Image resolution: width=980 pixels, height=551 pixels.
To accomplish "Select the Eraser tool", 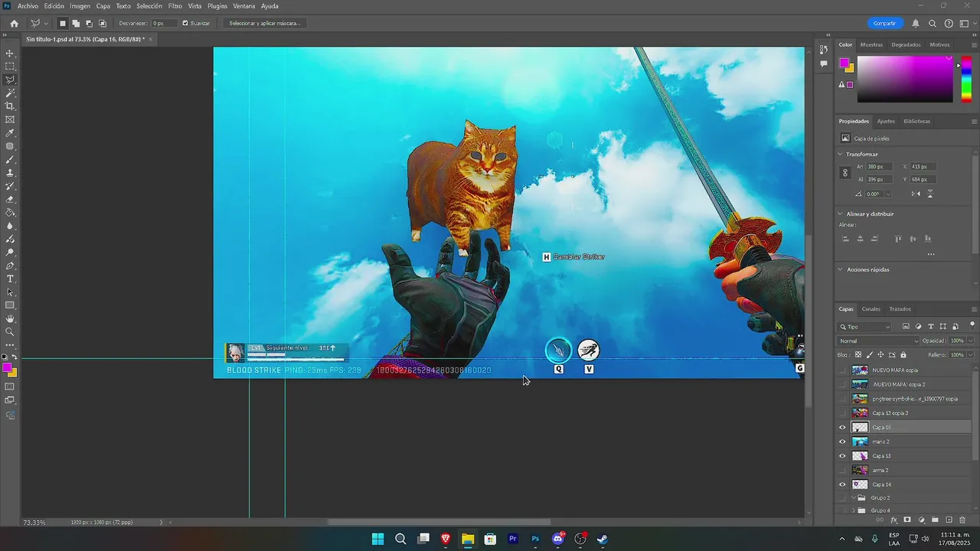I will 10,200.
